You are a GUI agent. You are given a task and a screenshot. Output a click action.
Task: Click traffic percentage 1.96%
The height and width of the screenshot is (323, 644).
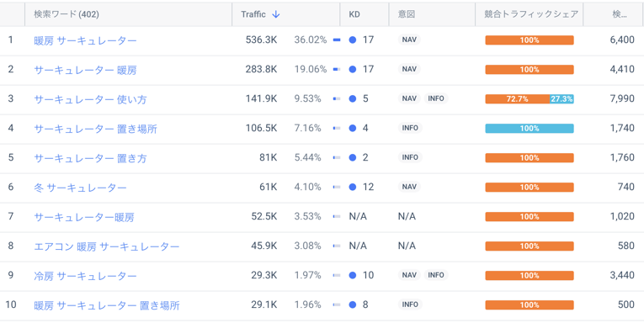(x=307, y=305)
